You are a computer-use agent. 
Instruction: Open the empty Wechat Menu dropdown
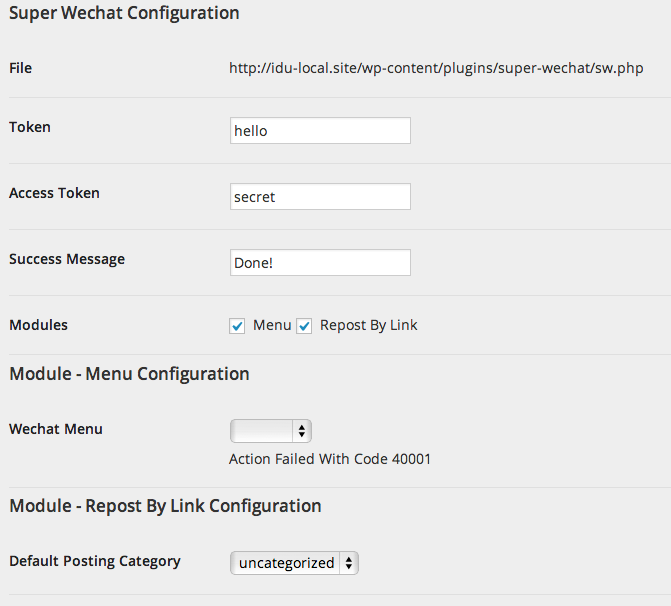270,431
